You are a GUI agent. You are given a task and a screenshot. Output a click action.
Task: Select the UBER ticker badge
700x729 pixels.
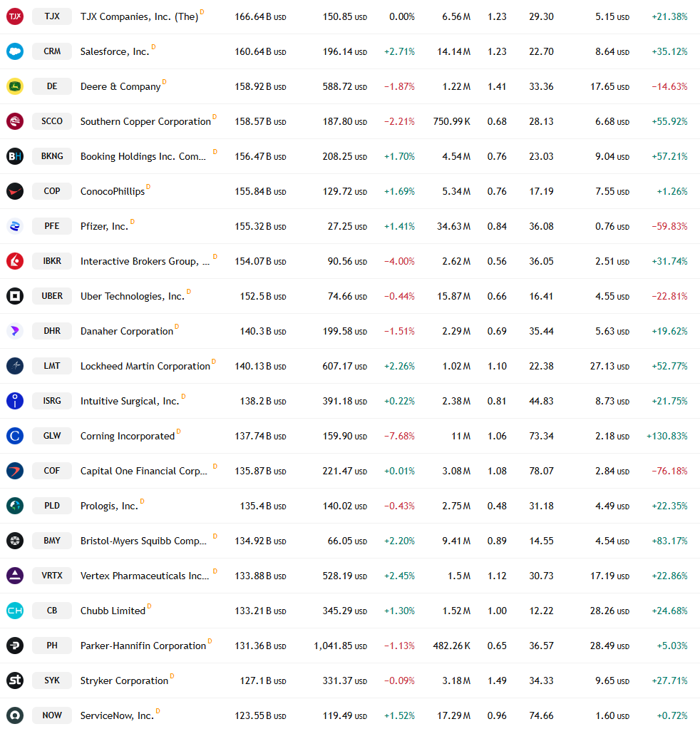pos(52,296)
